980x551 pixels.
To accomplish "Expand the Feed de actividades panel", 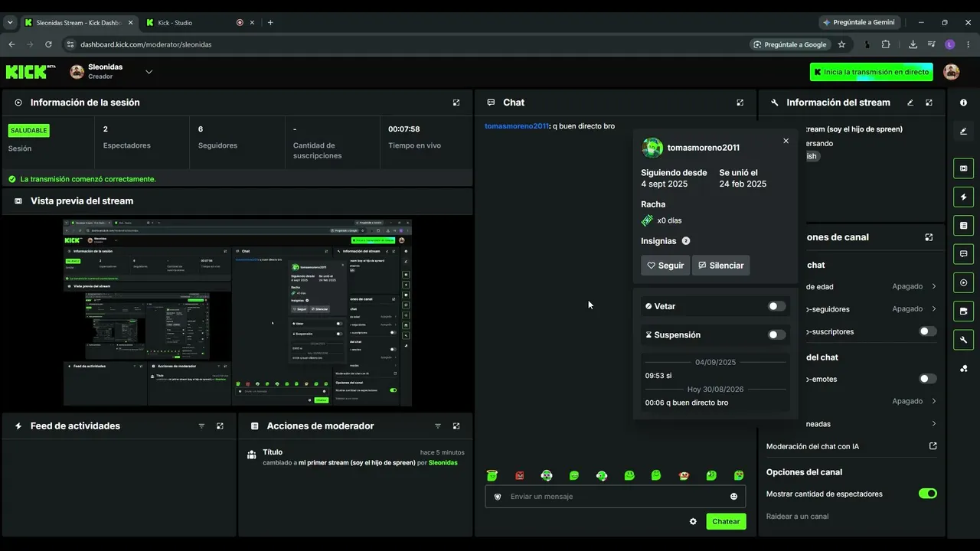I will 220,426.
